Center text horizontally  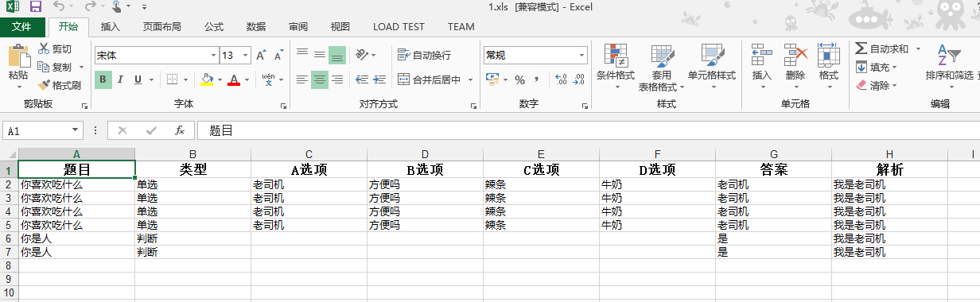(320, 79)
